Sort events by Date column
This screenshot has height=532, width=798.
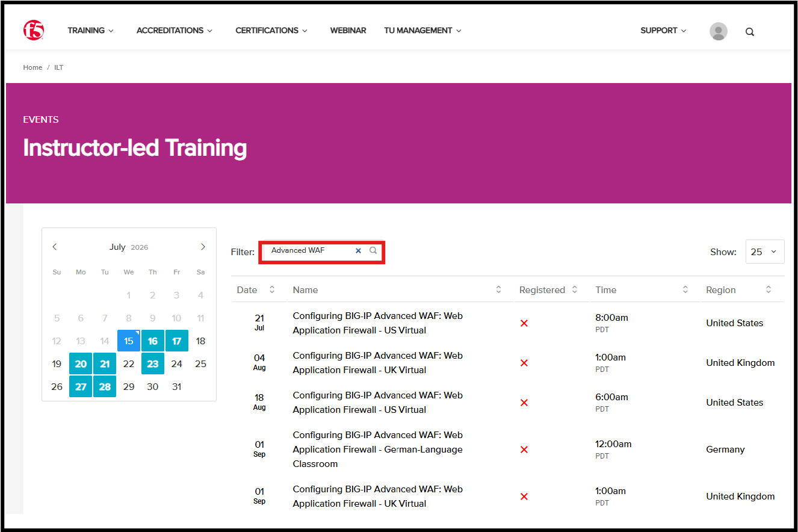(271, 289)
